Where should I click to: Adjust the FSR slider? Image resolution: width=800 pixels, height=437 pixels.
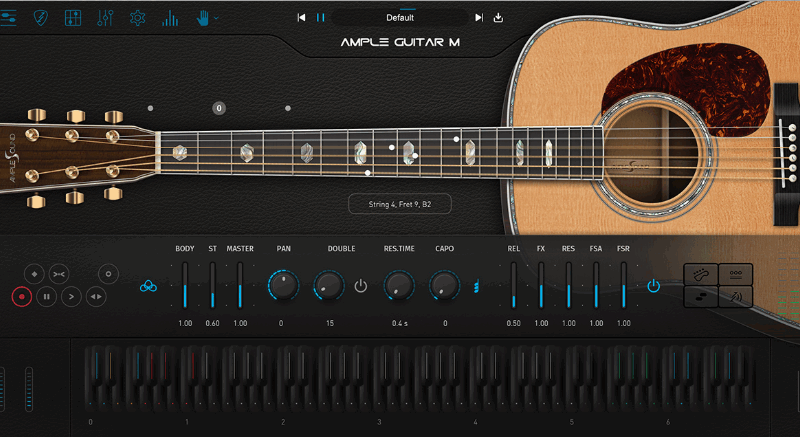tap(623, 286)
